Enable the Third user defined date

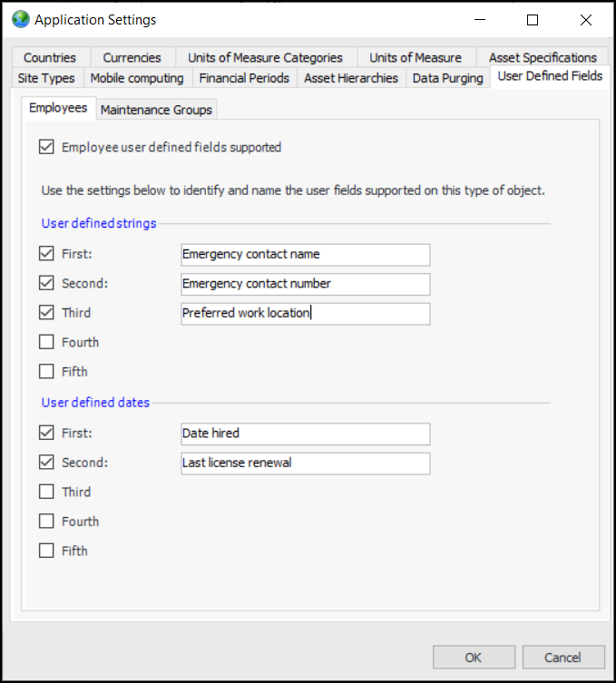pos(47,492)
